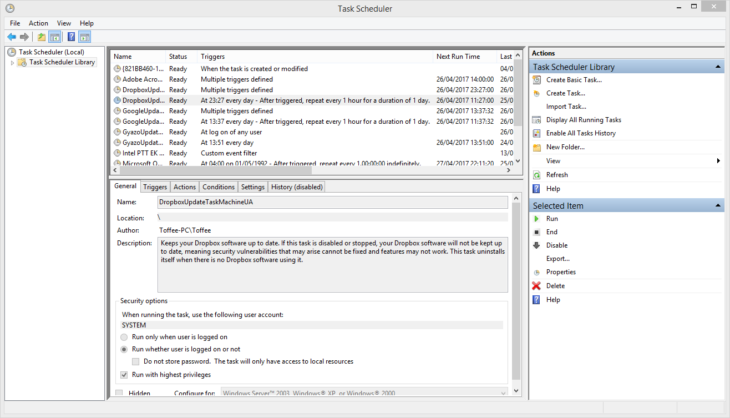Open the View menu in menu bar

pos(64,23)
